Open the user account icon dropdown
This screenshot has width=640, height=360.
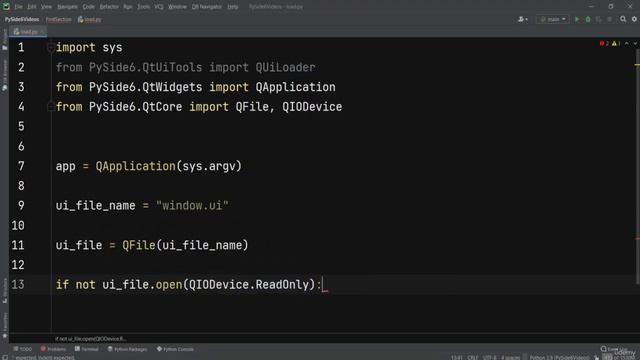(x=523, y=19)
